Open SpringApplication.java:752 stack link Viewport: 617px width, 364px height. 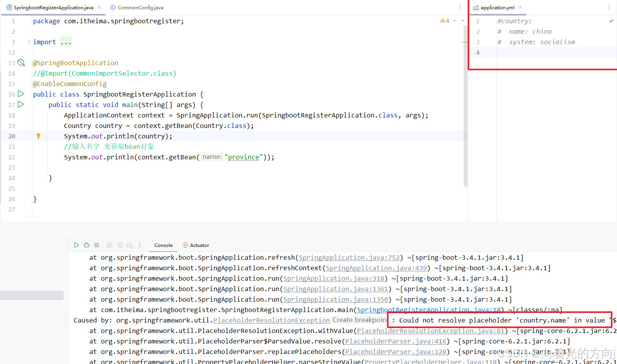coord(349,257)
